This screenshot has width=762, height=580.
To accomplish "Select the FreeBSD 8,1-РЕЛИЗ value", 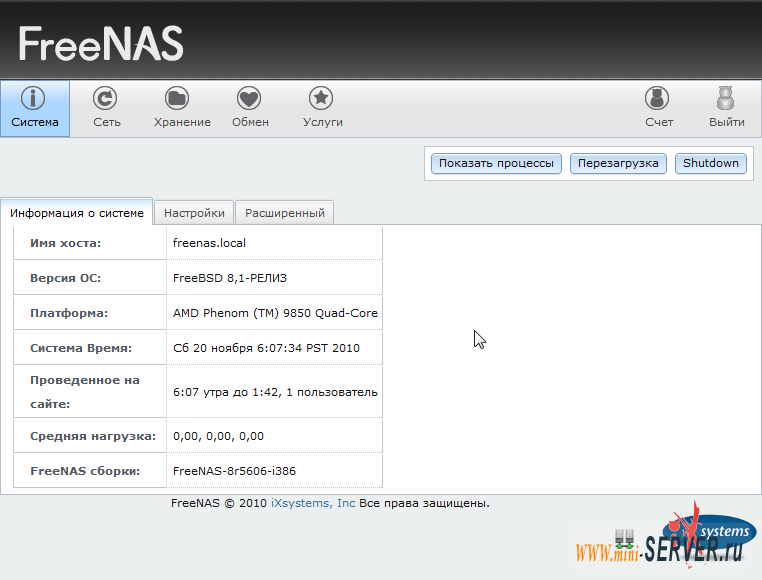I will (230, 278).
